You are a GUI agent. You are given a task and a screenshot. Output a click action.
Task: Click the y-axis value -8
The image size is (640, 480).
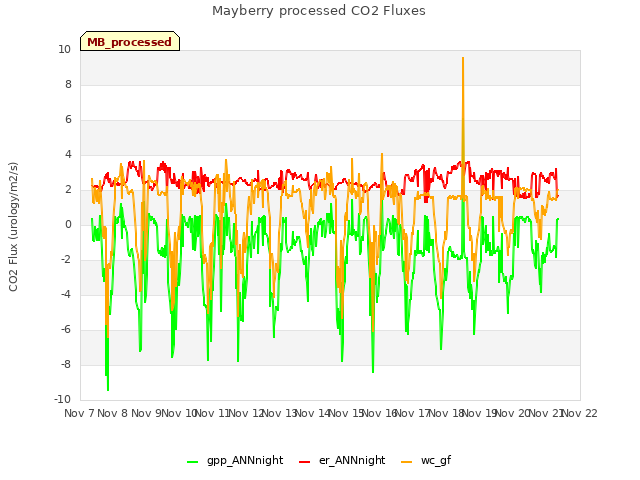(66, 364)
